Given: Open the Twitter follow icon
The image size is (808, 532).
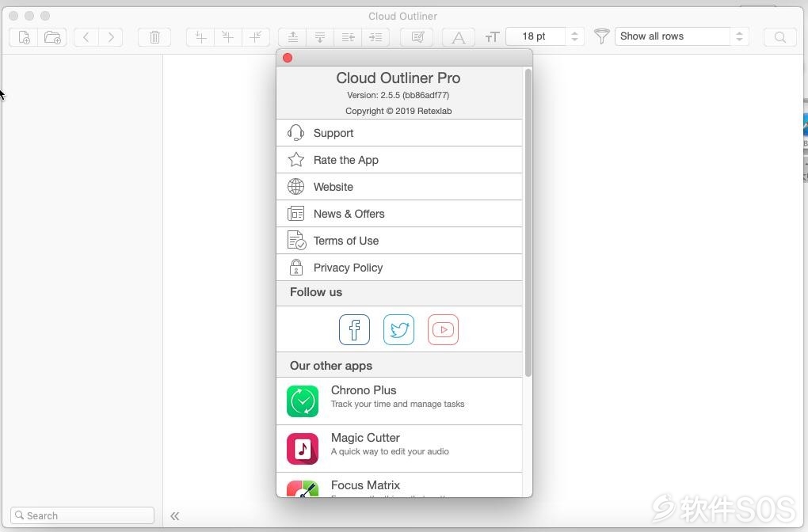Looking at the screenshot, I should point(398,329).
